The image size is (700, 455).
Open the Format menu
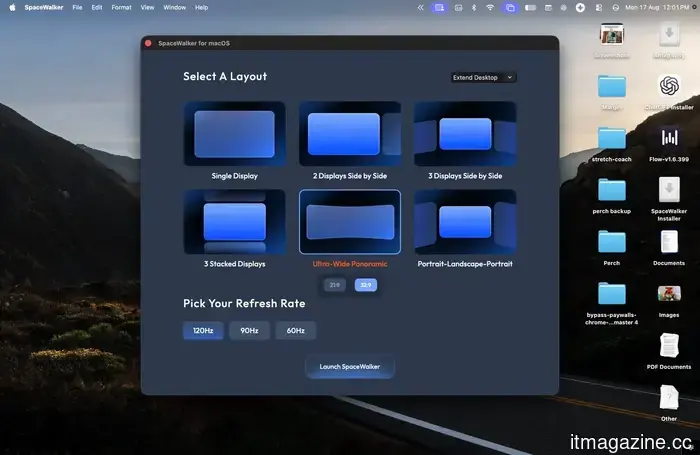click(x=121, y=7)
